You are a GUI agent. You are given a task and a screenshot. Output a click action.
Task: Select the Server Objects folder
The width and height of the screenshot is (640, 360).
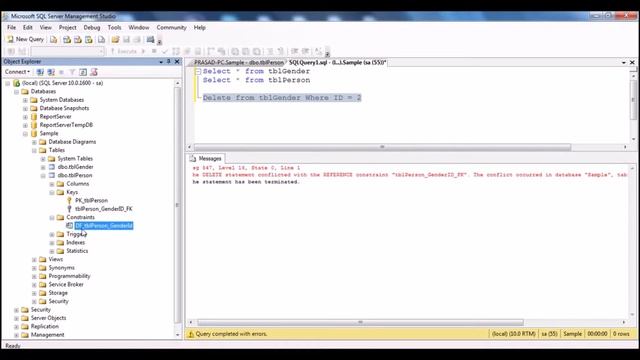pyautogui.click(x=48, y=318)
